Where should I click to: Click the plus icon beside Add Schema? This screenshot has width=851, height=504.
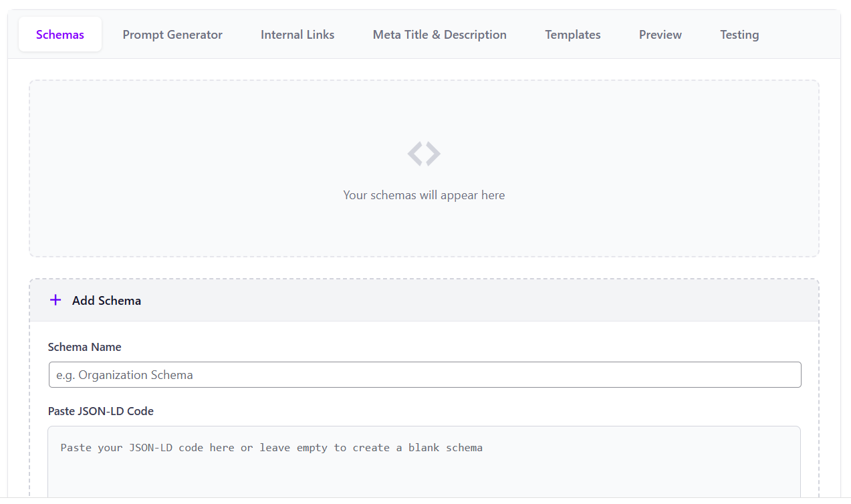tap(55, 300)
